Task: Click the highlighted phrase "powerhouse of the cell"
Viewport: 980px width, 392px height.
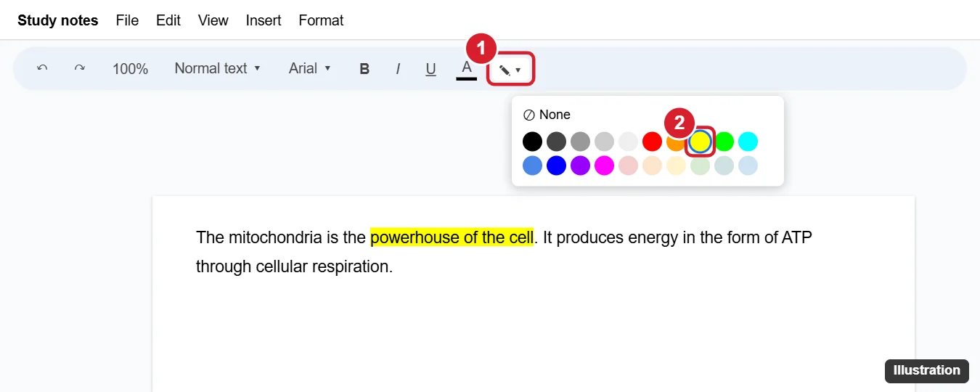Action: coord(452,237)
